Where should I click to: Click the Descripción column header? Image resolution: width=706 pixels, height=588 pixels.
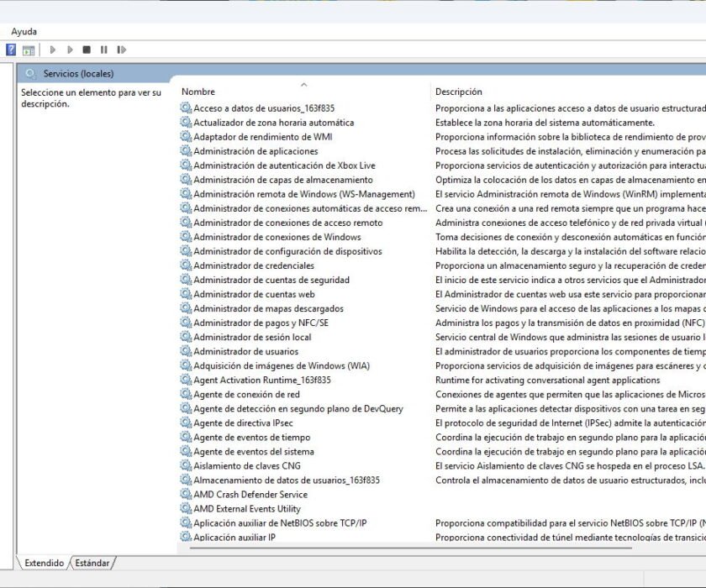point(458,91)
